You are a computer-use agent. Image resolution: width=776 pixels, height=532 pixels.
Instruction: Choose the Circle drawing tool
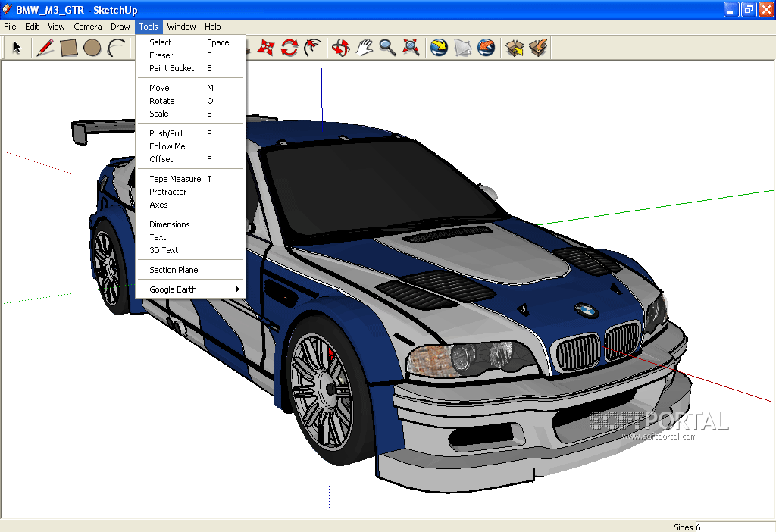pos(92,48)
